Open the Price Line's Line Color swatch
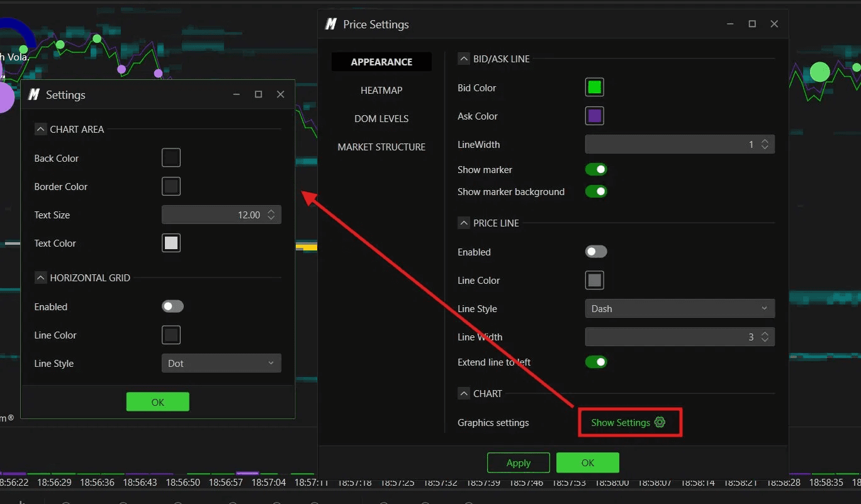 [x=595, y=280]
